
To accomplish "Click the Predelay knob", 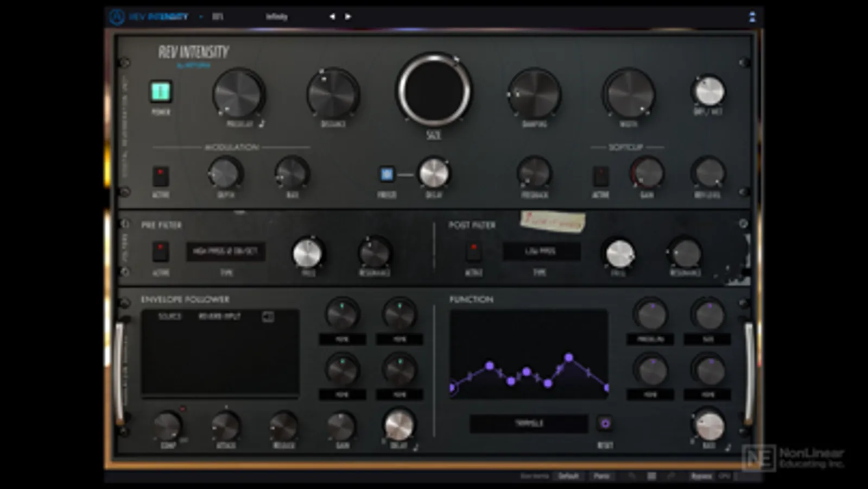I will click(238, 93).
